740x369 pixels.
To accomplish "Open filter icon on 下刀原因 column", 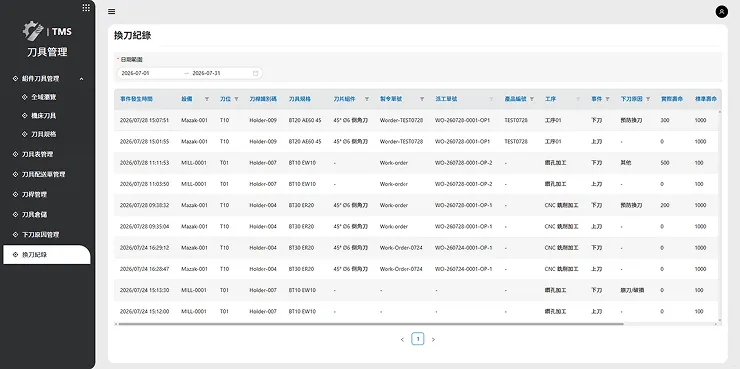I will (x=648, y=99).
